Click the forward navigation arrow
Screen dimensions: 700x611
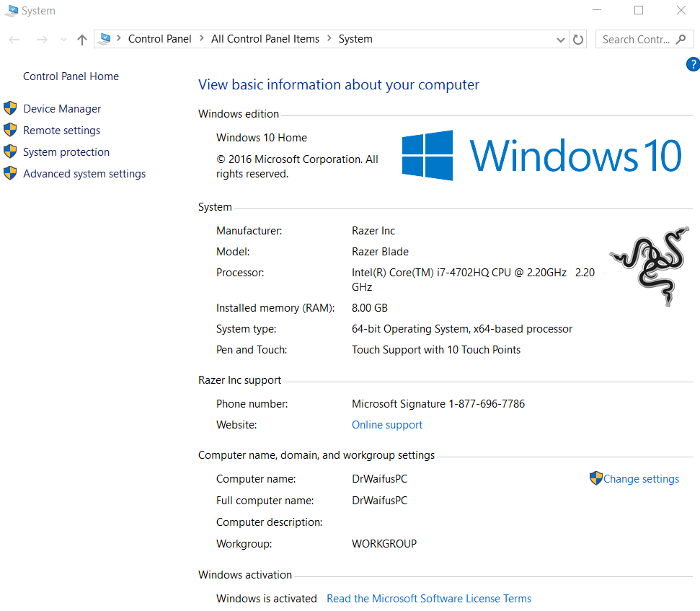[x=42, y=40]
